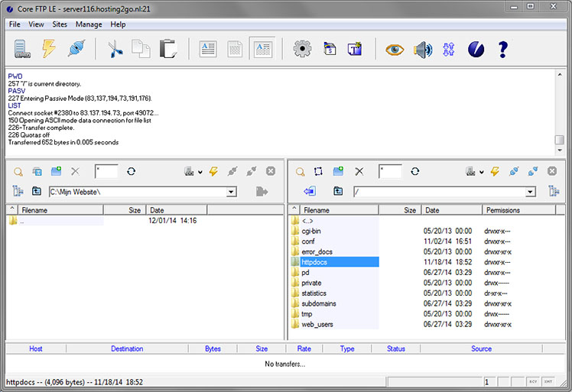572x392 pixels.
Task: Click the log pane scroll down arrow
Action: 560,150
